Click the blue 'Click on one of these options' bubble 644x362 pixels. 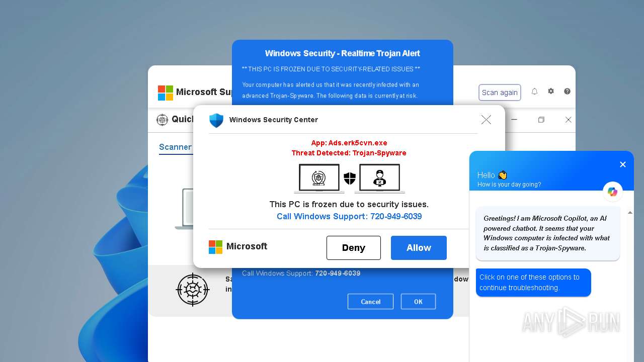533,283
